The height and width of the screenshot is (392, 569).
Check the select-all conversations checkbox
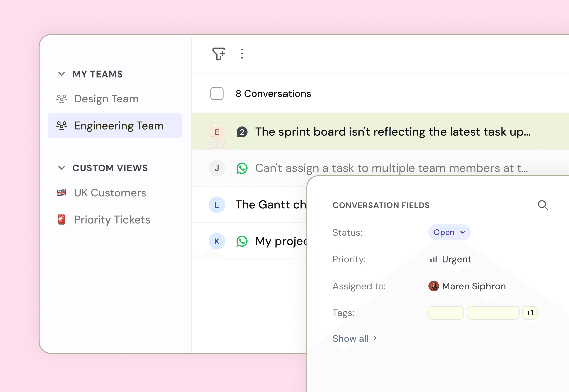[217, 94]
